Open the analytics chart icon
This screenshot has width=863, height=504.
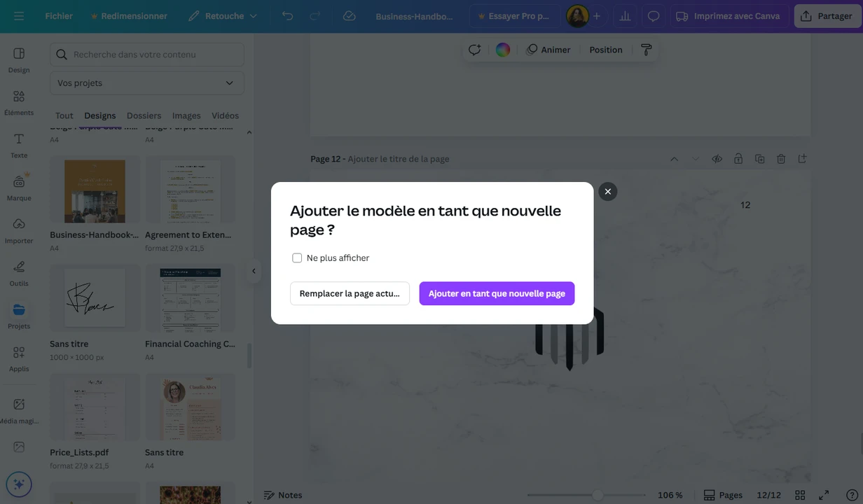[x=625, y=15]
